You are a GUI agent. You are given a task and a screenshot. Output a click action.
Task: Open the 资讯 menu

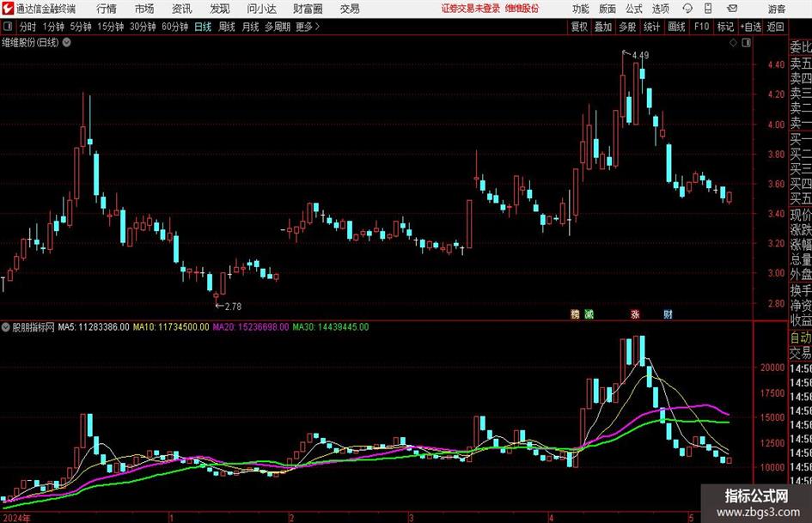[182, 9]
